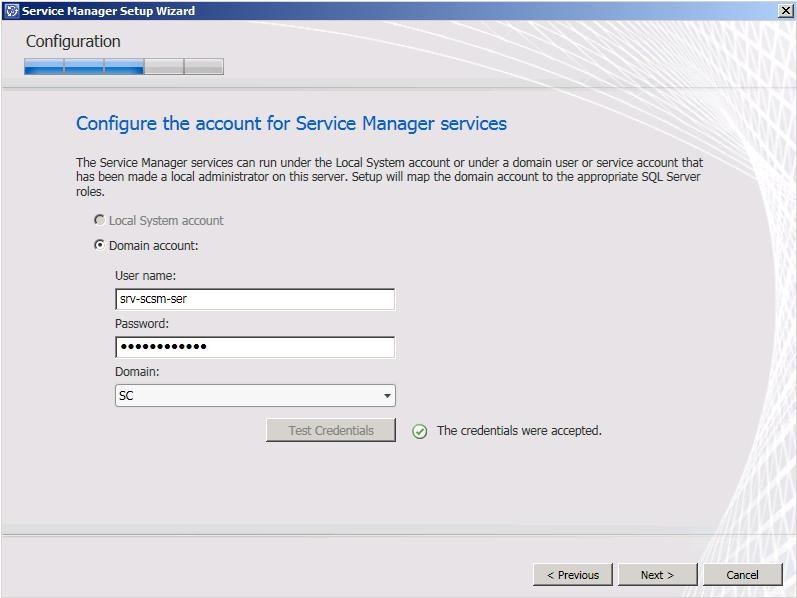Screen dimensions: 797x598
Task: Click the Domain dropdown arrow
Action: (x=387, y=396)
